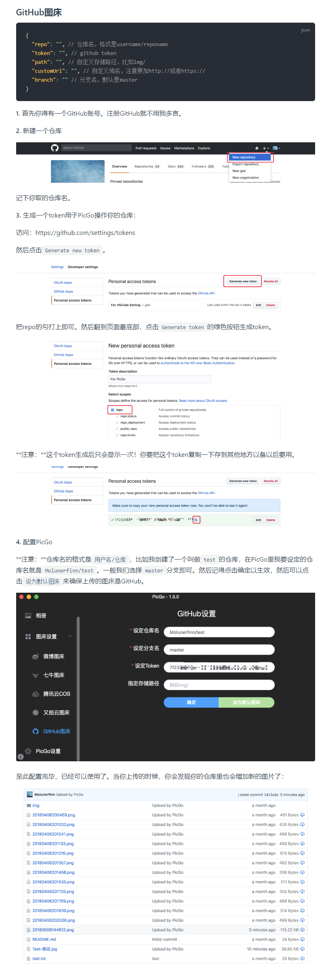
Task: Click the PicGo sidebar scrollbar
Action: pos(78,689)
